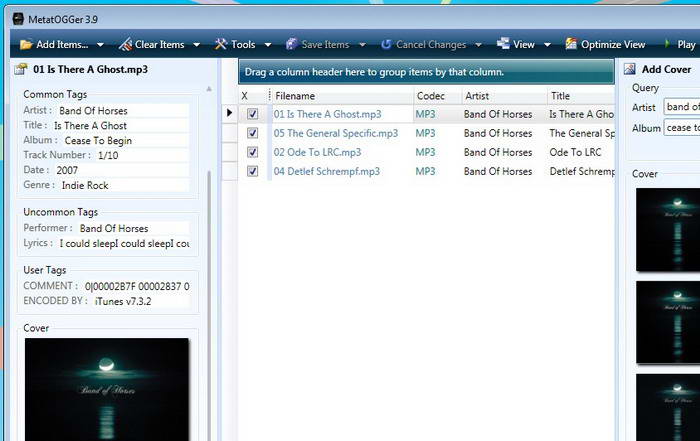Select the first cover result thumbnail
The image size is (700, 441).
point(668,229)
